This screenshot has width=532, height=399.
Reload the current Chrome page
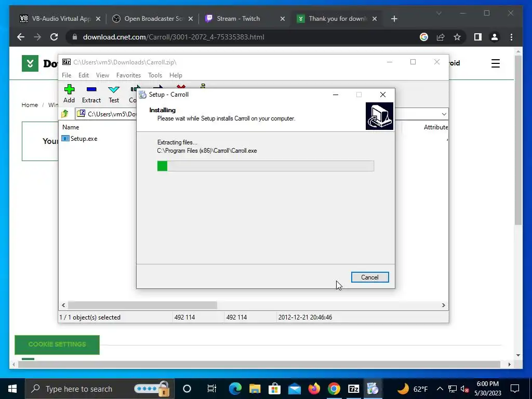tap(54, 37)
